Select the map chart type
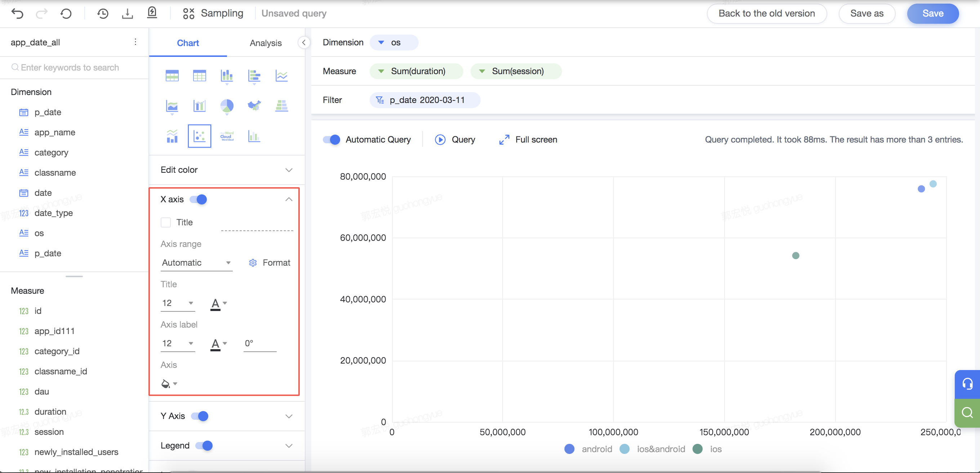980x473 pixels. pos(254,105)
